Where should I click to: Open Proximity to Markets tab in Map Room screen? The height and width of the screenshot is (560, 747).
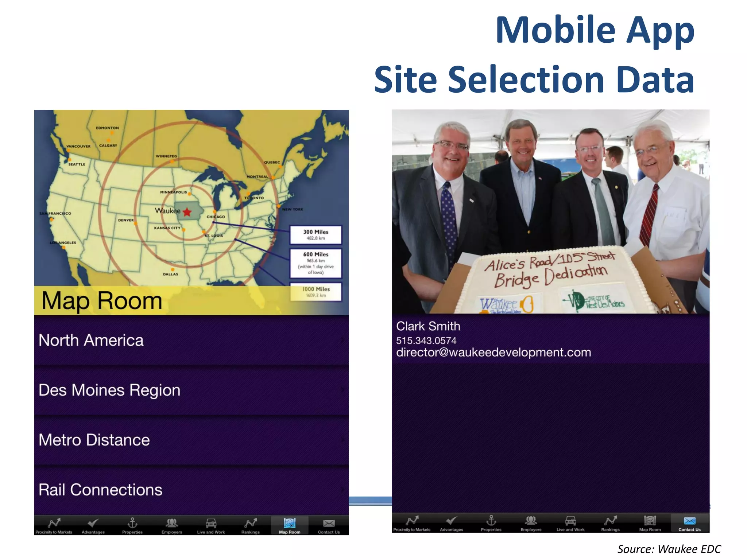[54, 526]
